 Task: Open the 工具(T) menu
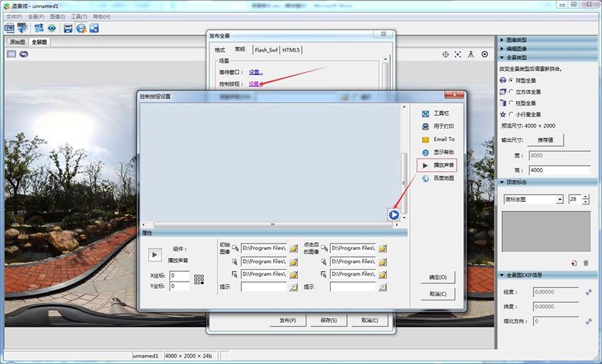[x=79, y=16]
